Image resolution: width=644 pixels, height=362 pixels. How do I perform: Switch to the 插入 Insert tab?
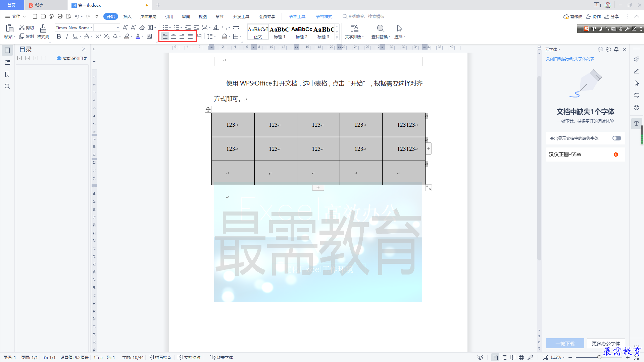point(127,16)
